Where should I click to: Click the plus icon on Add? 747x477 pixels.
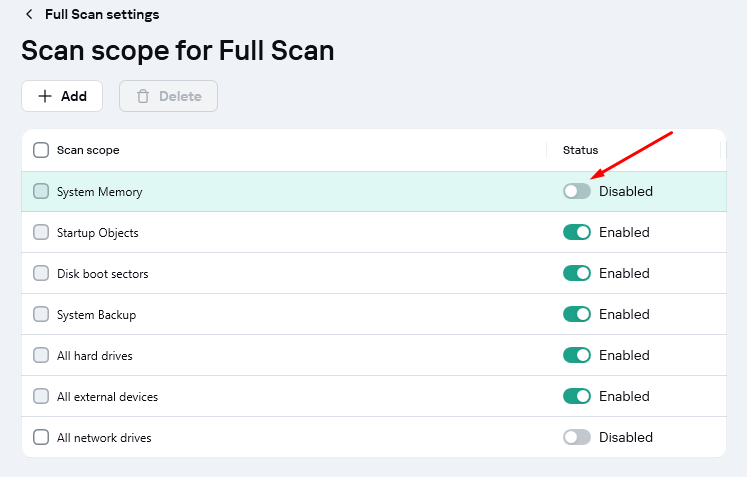(45, 96)
